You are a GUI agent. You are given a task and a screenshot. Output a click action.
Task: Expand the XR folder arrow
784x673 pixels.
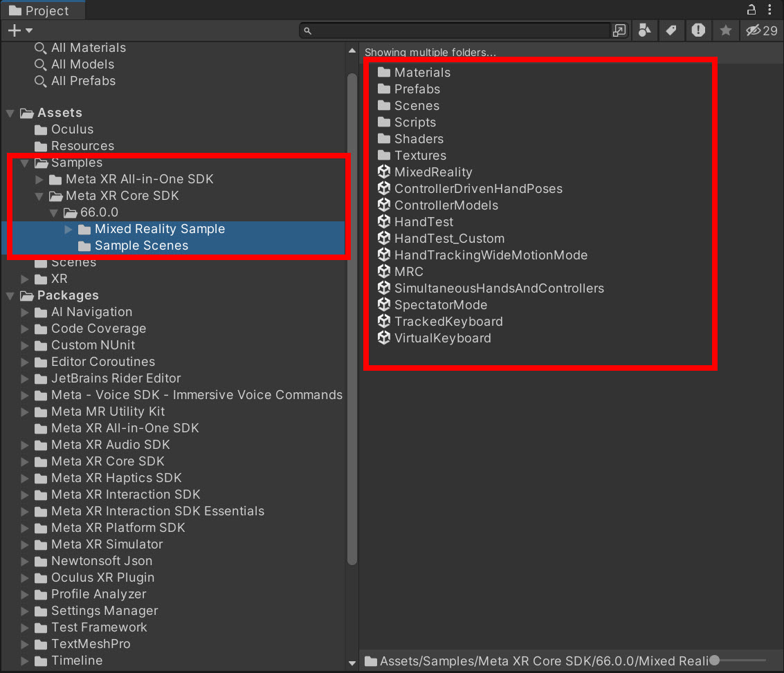pyautogui.click(x=24, y=279)
